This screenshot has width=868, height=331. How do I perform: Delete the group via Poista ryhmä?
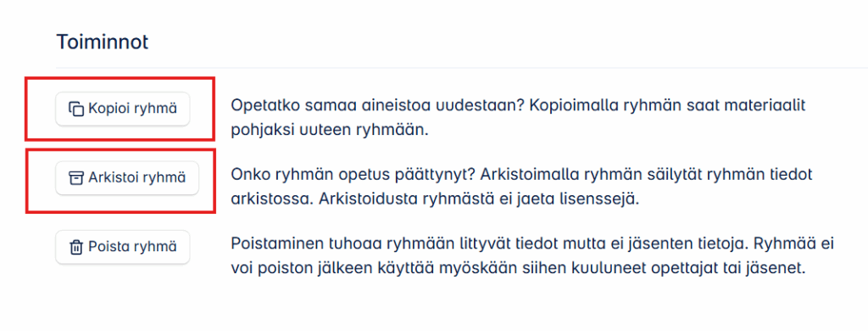(123, 247)
